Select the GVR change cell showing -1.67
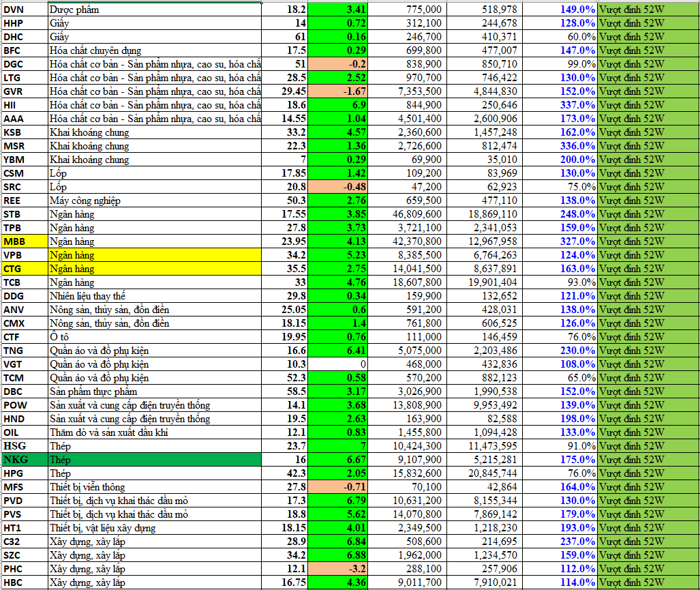The height and width of the screenshot is (590, 700). (x=337, y=91)
